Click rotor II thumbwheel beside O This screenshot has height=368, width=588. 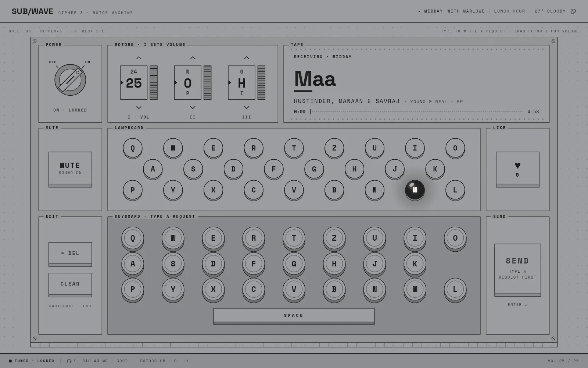(208, 82)
